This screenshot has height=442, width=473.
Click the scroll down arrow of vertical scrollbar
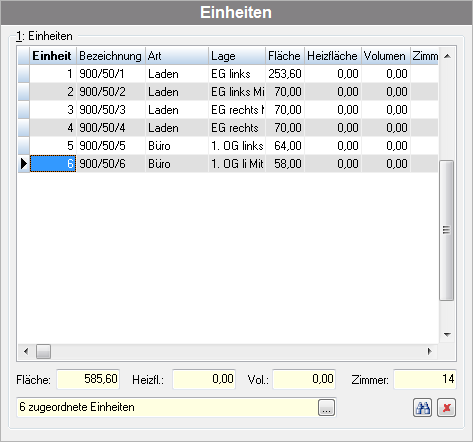click(447, 334)
